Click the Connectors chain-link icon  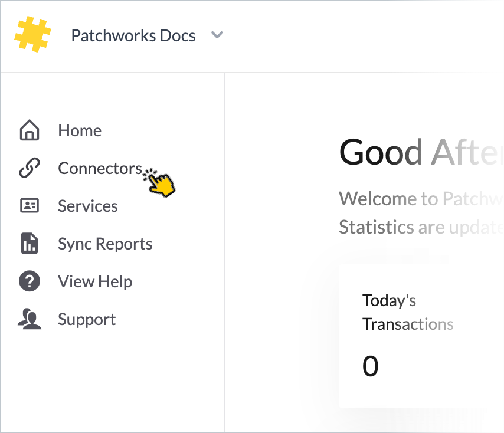coord(30,168)
